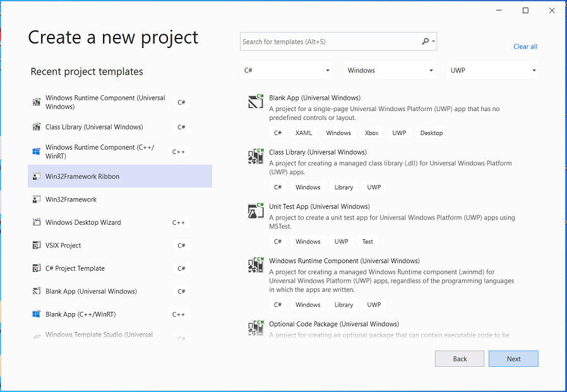Expand the search options arrow beside the magnifier
Viewport: 567px width, 392px height.
click(433, 42)
